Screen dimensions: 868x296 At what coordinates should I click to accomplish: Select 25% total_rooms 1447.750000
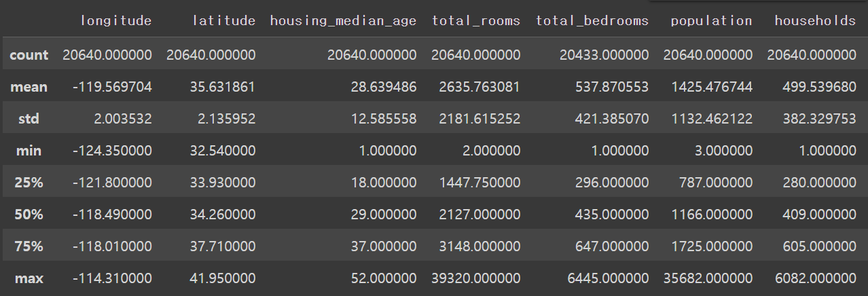click(x=482, y=183)
